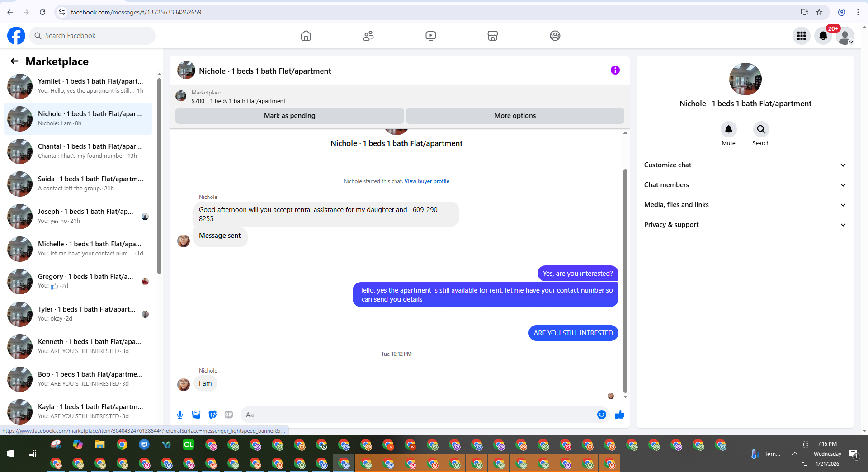Click Nichole's avatar in chat header
868x472 pixels.
pyautogui.click(x=186, y=71)
